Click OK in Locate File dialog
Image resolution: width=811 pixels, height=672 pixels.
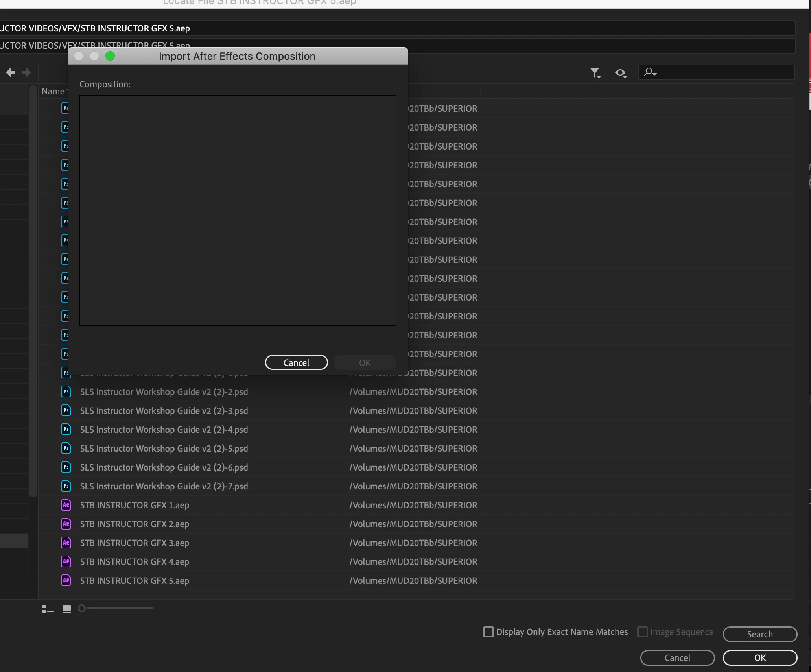coord(759,658)
